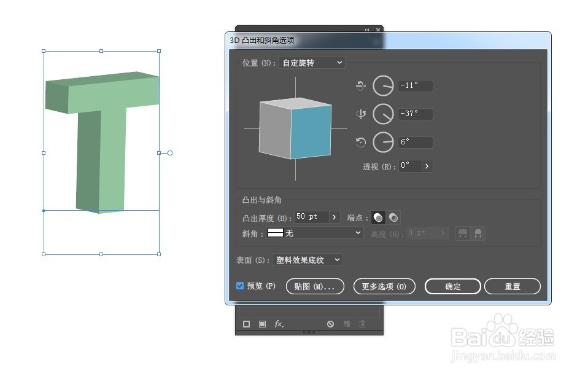Select the Add New Stroke icon in Appearance panel
Viewport: 588px width, 376px height.
click(246, 324)
